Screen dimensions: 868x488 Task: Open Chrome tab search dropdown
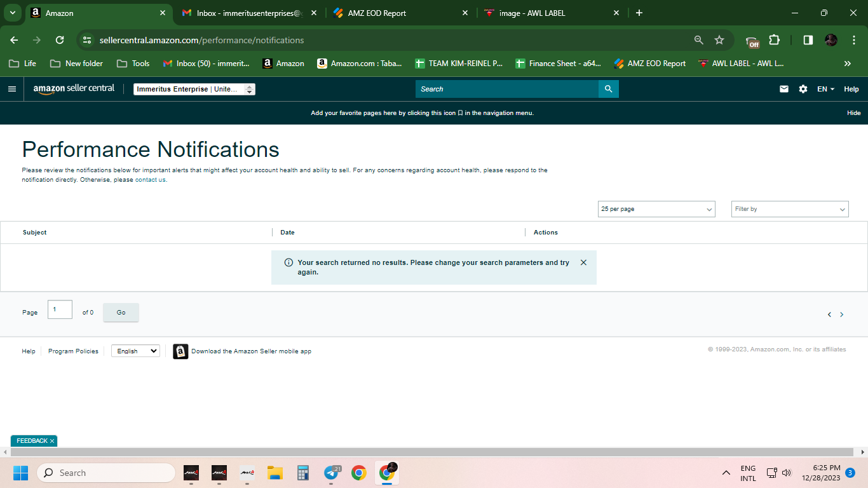[x=13, y=13]
